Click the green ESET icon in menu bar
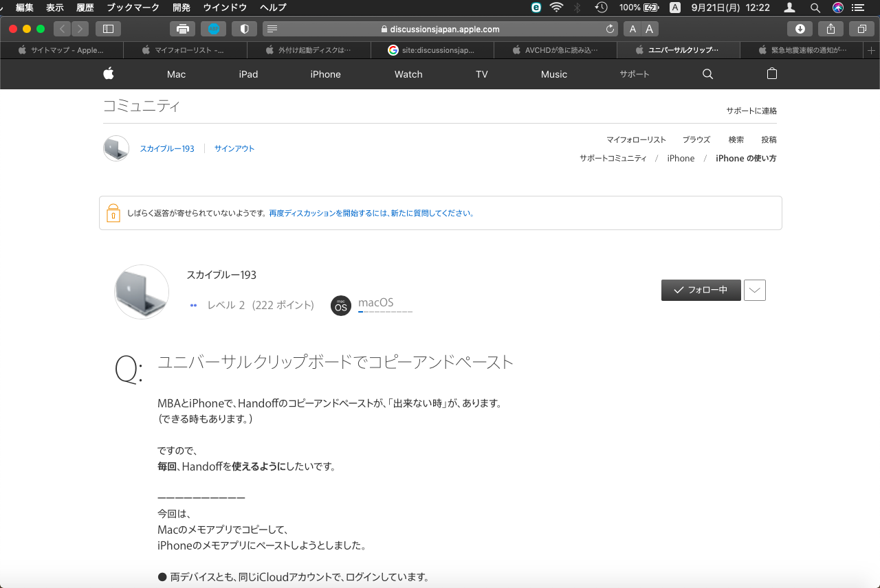The width and height of the screenshot is (880, 588). 536,8
